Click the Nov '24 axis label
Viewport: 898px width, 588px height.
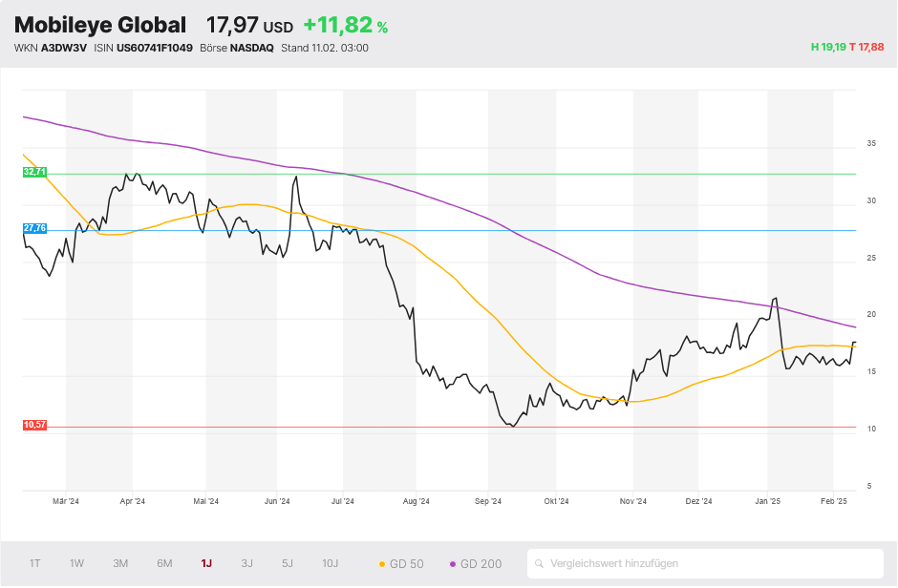click(x=632, y=502)
